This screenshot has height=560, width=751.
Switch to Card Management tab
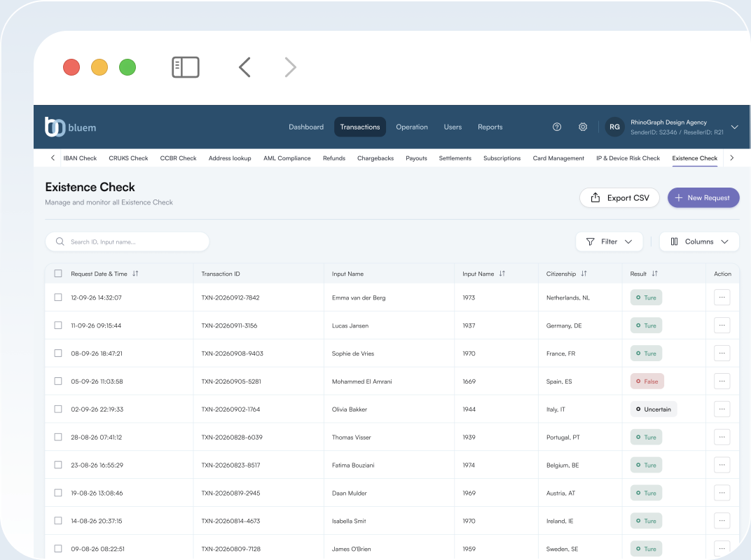558,158
